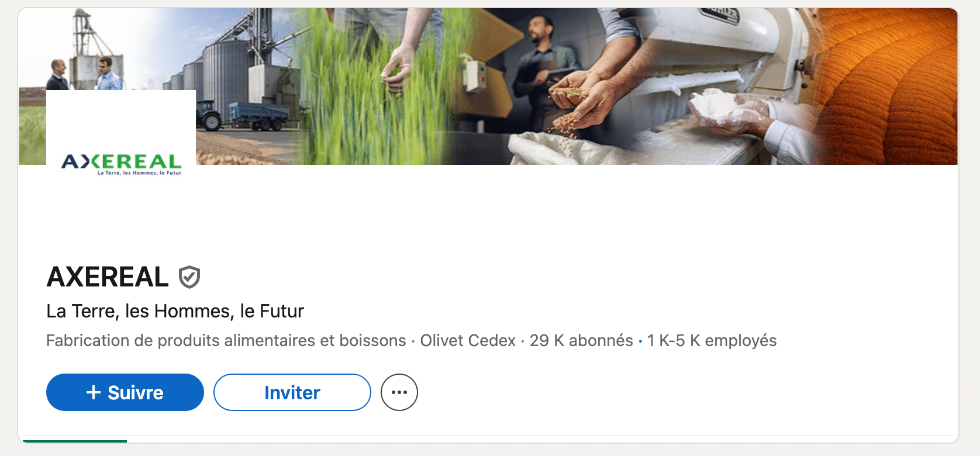This screenshot has width=980, height=456.
Task: Click the verified badge beside AXEREAL
Action: [189, 277]
